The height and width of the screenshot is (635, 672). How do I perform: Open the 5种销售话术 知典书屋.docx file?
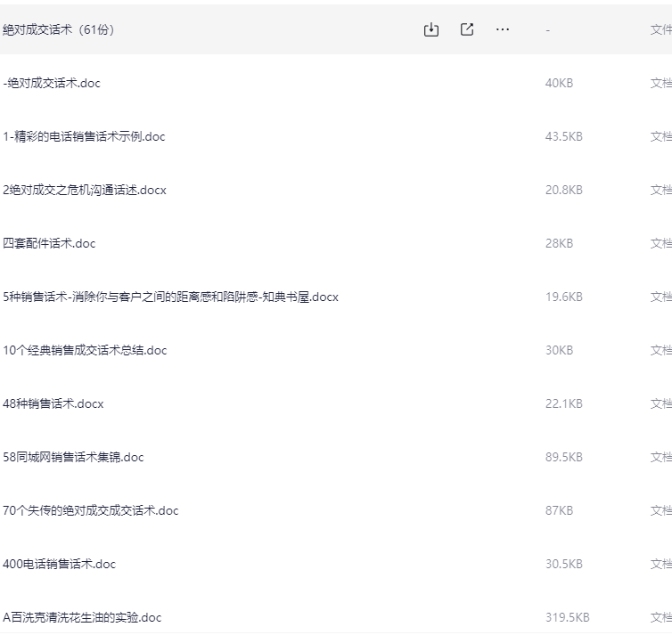[170, 297]
